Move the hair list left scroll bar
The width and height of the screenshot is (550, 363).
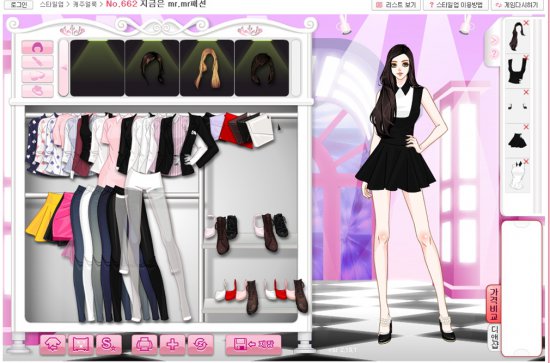63,68
